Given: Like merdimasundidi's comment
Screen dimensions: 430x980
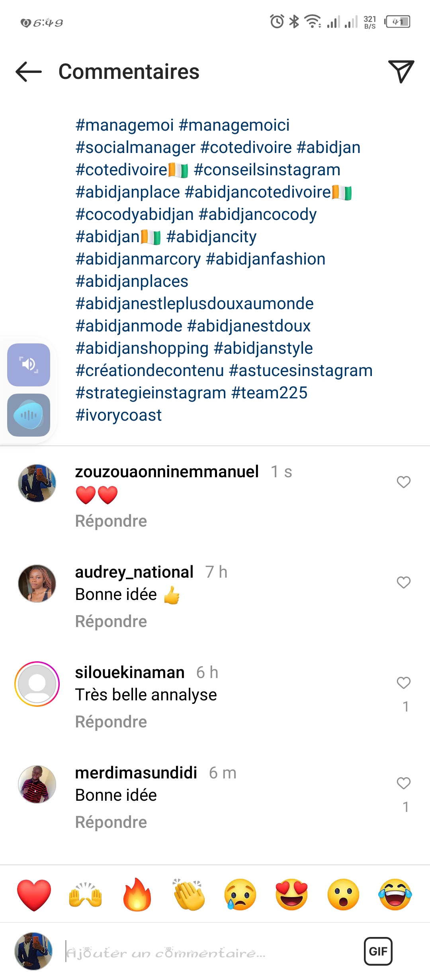Looking at the screenshot, I should click(403, 783).
